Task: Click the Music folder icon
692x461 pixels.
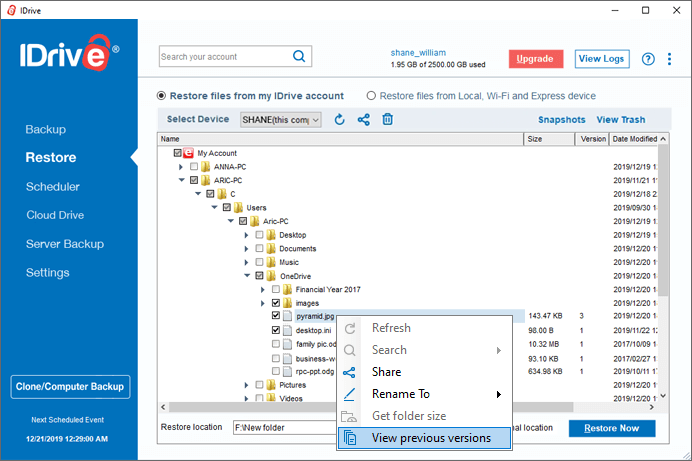Action: pos(271,262)
